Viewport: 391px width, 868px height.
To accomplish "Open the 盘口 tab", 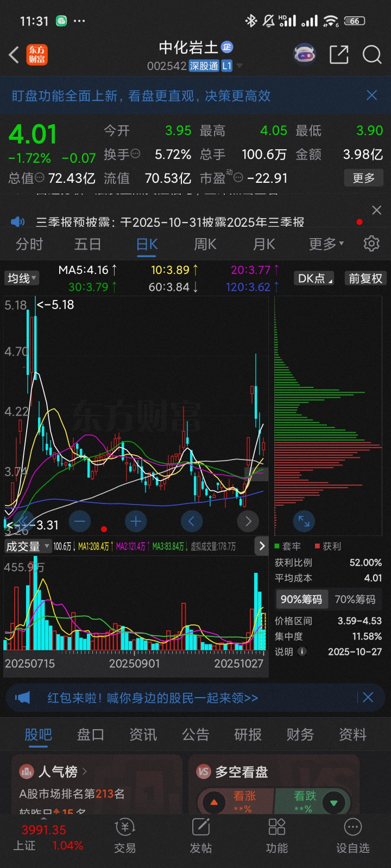I will point(91,735).
